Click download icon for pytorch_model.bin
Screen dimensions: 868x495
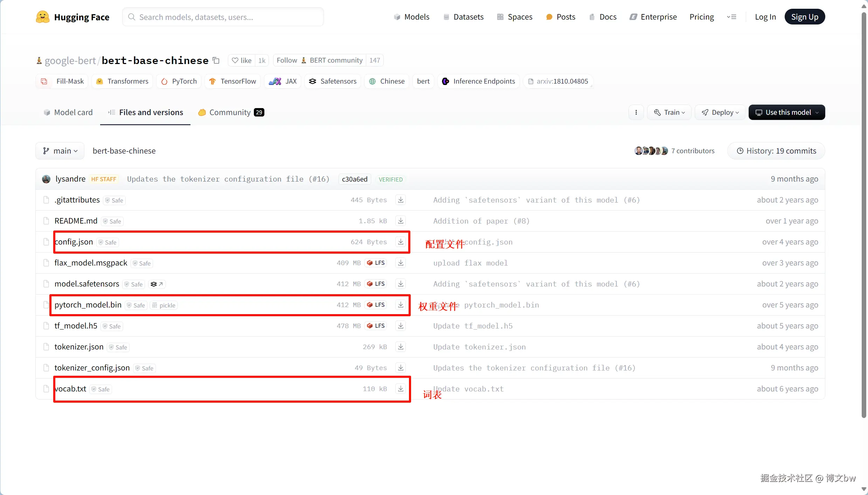tap(401, 305)
